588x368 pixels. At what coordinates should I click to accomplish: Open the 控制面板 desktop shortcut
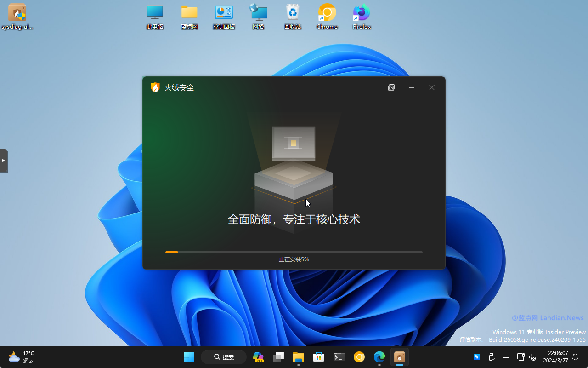pyautogui.click(x=224, y=16)
